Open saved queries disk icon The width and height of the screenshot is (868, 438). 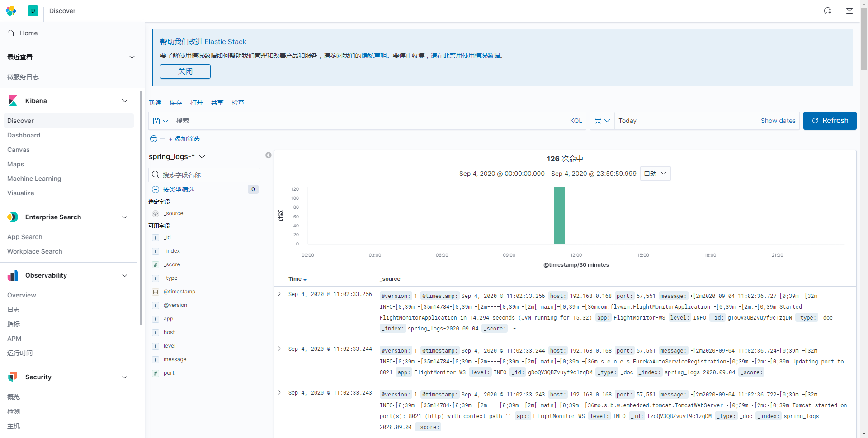tap(160, 121)
